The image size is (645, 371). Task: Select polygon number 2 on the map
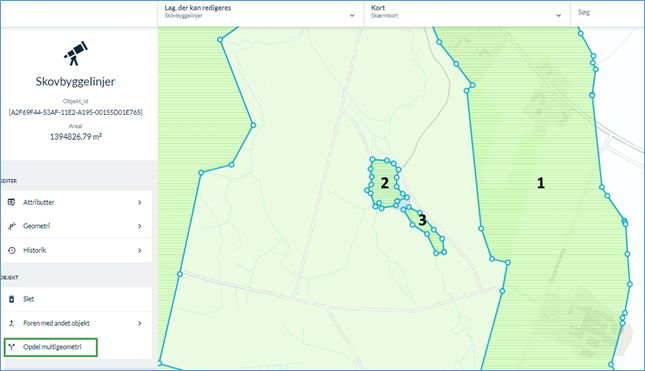384,183
